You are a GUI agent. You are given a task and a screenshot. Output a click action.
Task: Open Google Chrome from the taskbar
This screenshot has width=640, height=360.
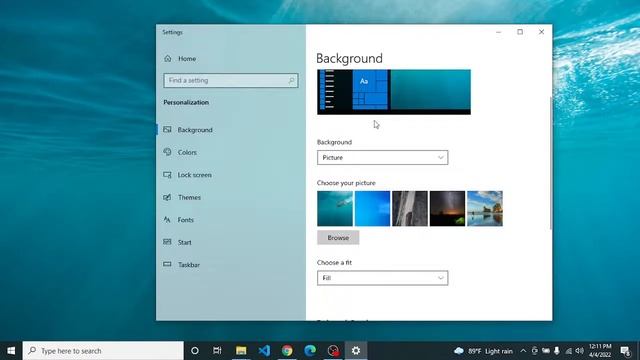click(287, 351)
